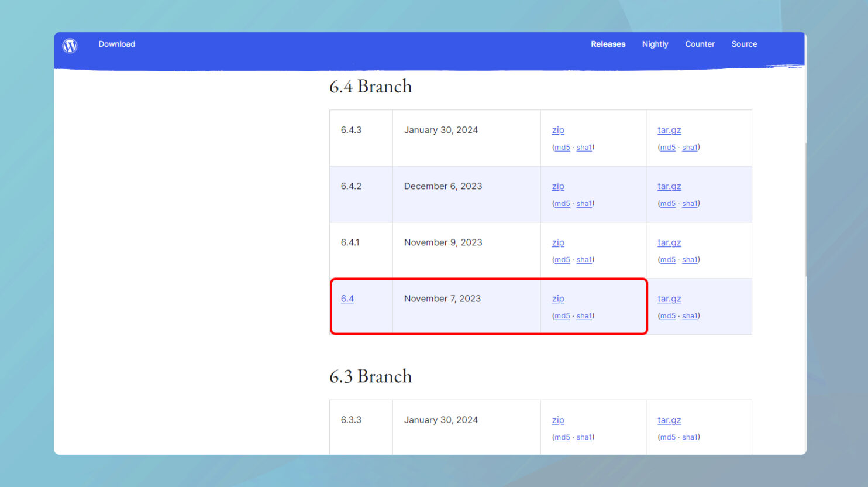Download the zip for the highlighted 6.4 release
The image size is (868, 487).
click(557, 299)
